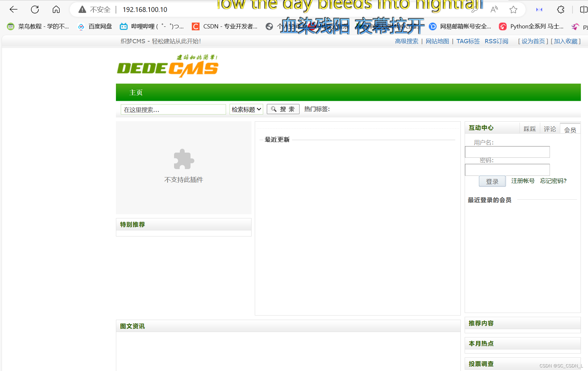588x371 pixels.
Task: Expand the 检索标题 dropdown
Action: pos(246,109)
